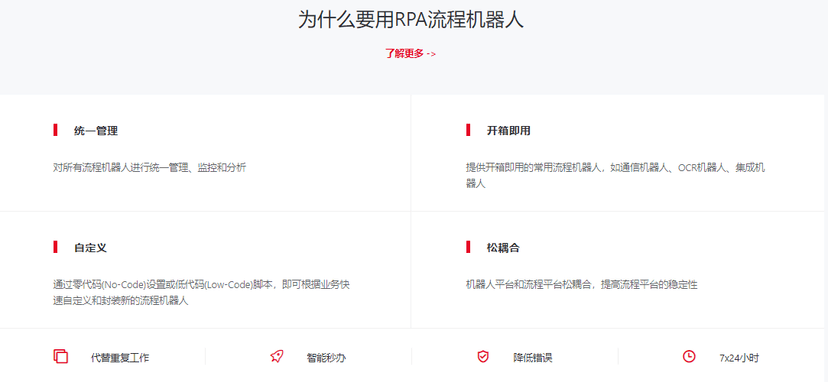Click the copy icon beside 代替重复工作
The image size is (828, 382).
(61, 357)
